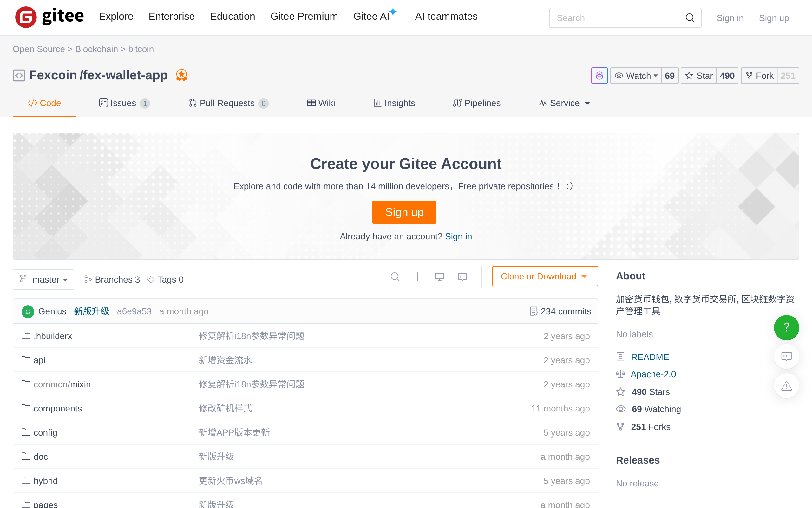812x508 pixels.
Task: Click the repository code icon beside Fexcoin
Action: 19,75
